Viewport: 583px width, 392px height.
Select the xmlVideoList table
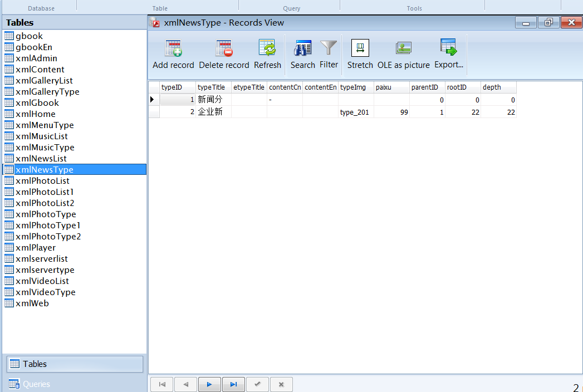(x=42, y=282)
